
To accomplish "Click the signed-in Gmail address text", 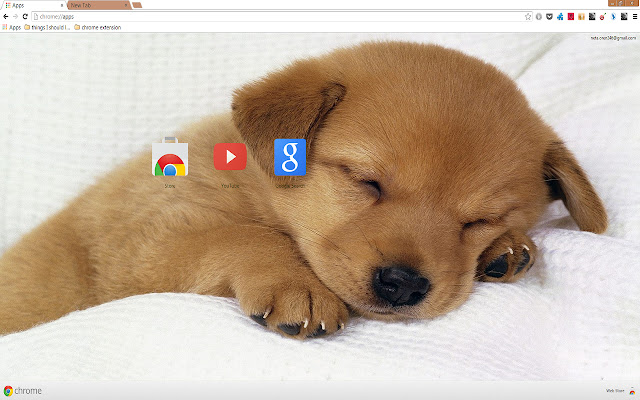I will [x=613, y=38].
